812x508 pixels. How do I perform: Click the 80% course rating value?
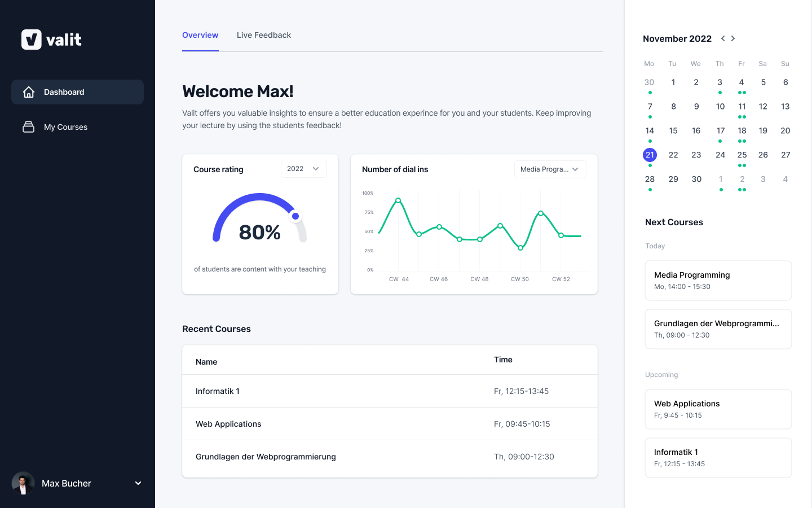[260, 232]
